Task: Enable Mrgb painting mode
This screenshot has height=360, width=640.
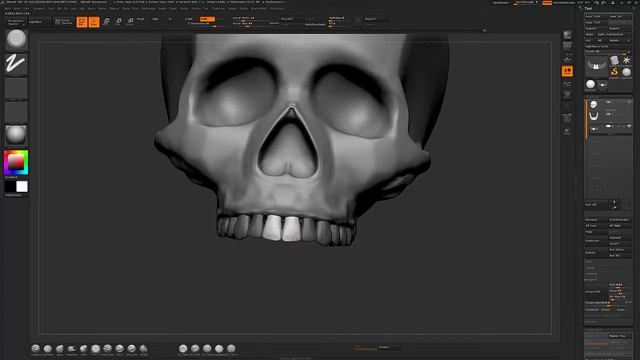Action: point(140,19)
